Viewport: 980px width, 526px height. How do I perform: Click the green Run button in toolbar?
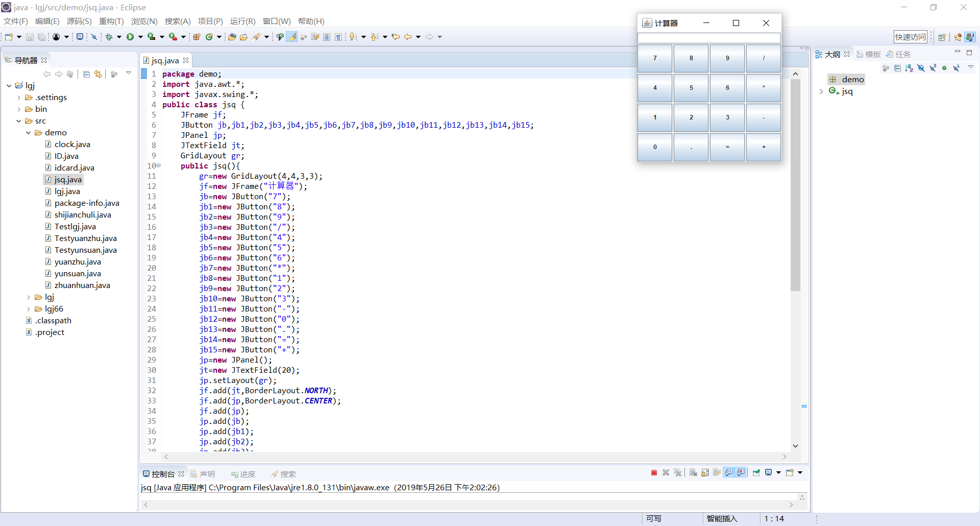click(x=130, y=37)
